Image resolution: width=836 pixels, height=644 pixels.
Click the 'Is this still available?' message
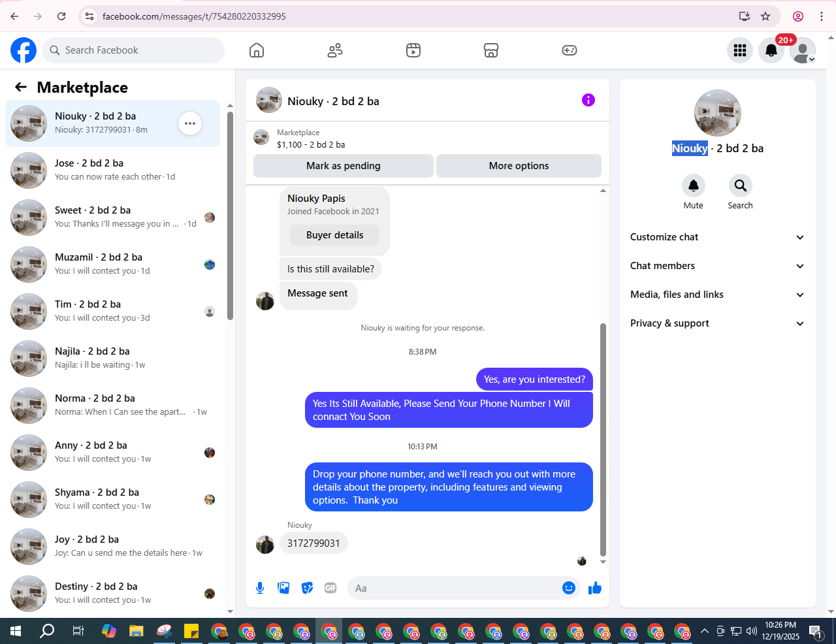(x=330, y=269)
